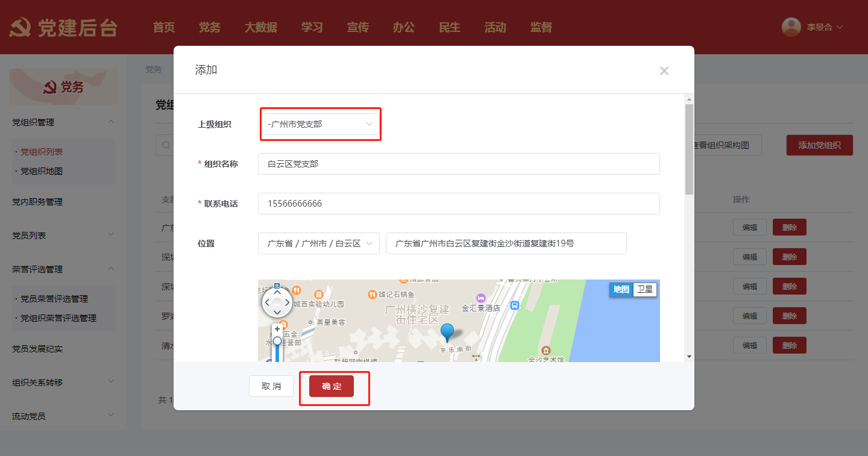Click the 组织名称 input field

(x=458, y=164)
